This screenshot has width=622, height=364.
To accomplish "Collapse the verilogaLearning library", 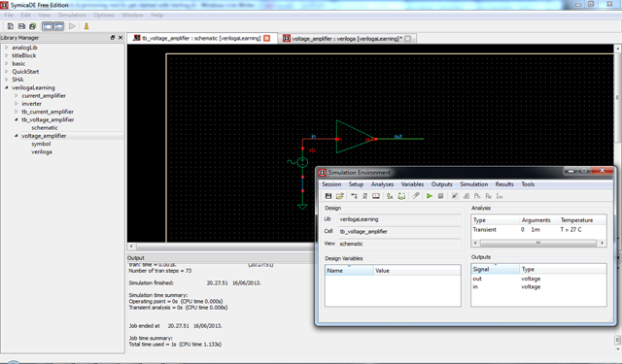I will [x=7, y=87].
